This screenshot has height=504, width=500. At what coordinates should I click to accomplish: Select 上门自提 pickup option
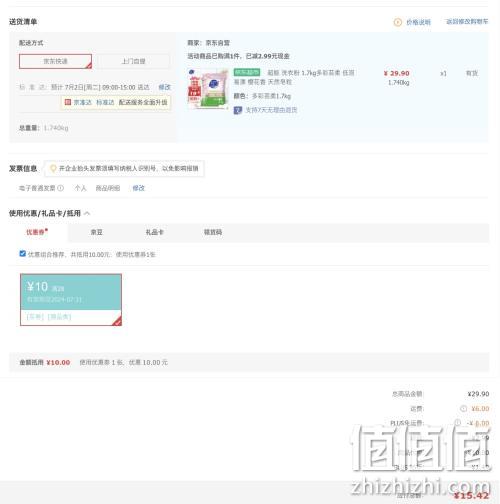134,61
